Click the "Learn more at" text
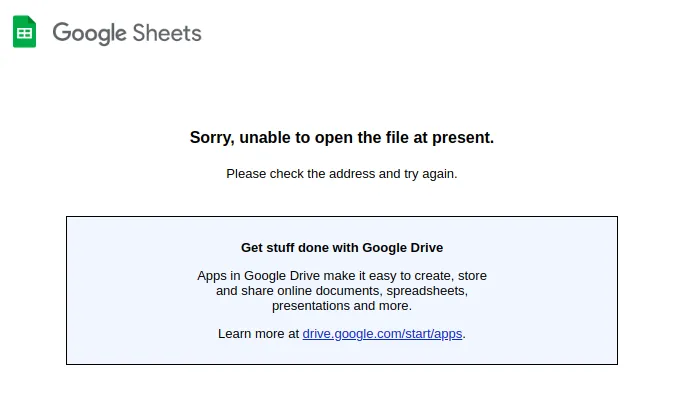 click(x=258, y=334)
